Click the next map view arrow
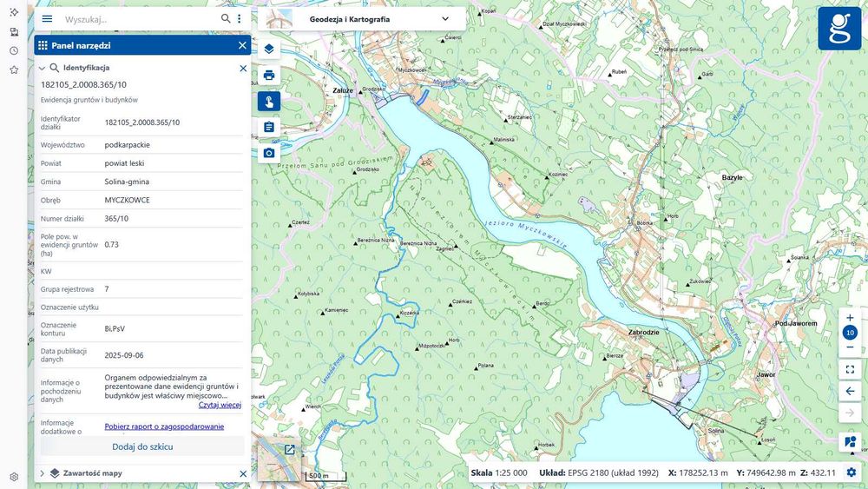The width and height of the screenshot is (868, 489). point(851,413)
